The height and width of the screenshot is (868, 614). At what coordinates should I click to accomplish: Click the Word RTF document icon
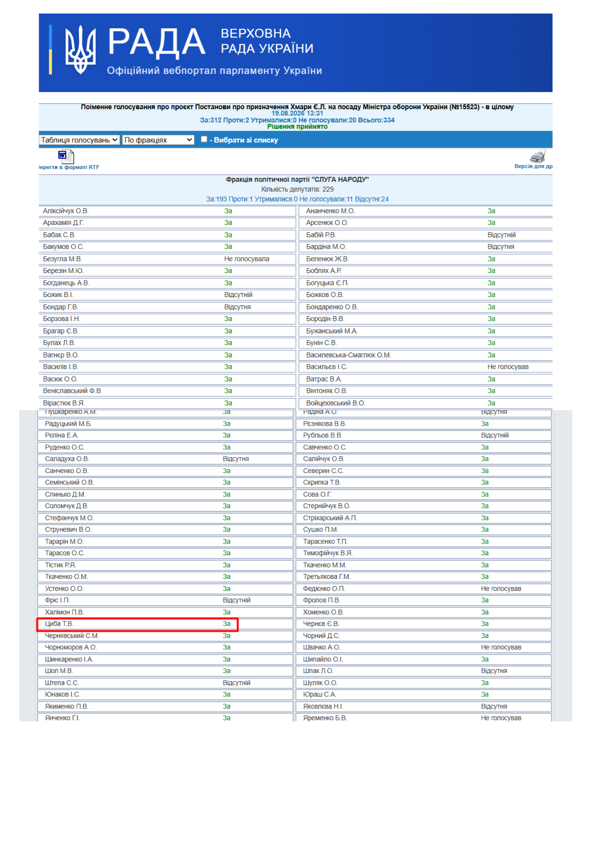[x=66, y=157]
